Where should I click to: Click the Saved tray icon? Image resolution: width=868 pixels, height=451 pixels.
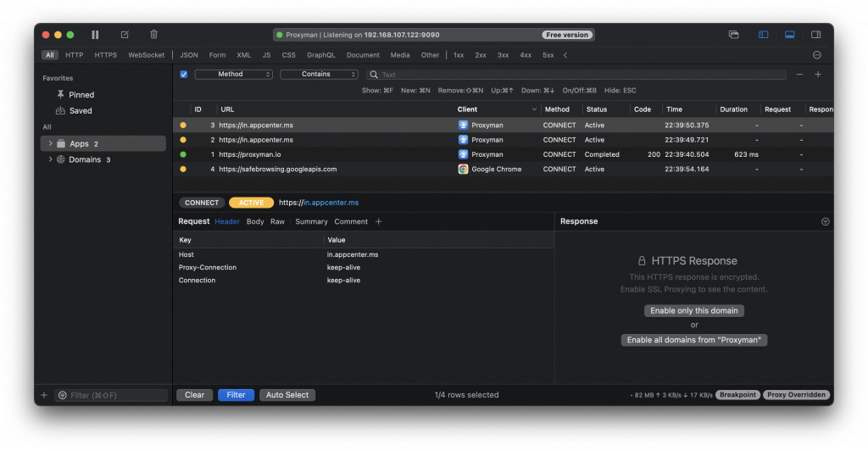tap(60, 111)
